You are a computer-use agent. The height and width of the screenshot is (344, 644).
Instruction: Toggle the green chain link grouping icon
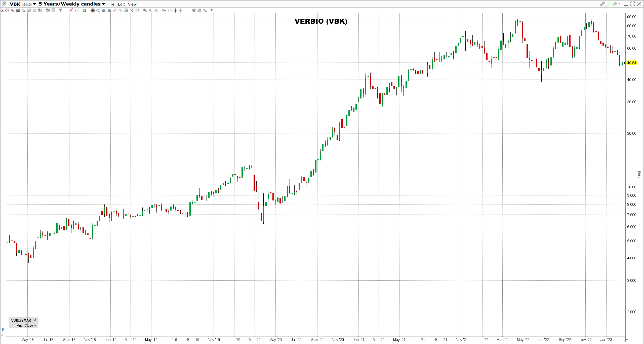(x=608, y=4)
